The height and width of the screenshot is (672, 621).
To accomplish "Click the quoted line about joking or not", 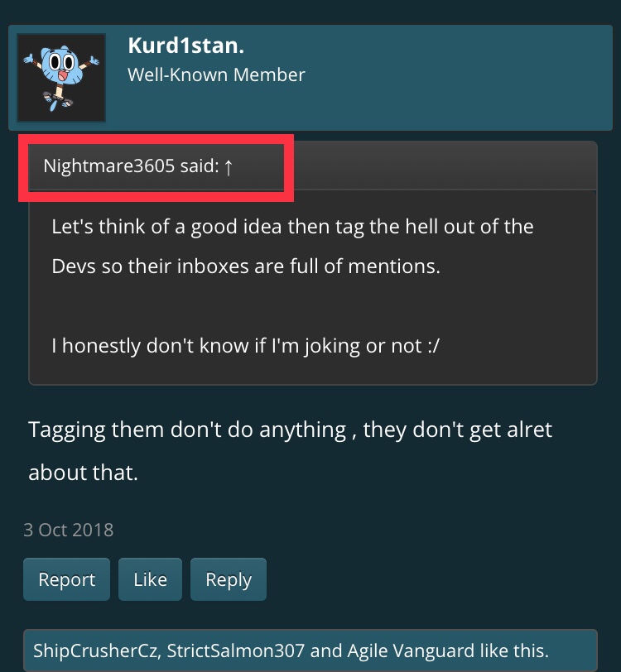I will (x=245, y=346).
